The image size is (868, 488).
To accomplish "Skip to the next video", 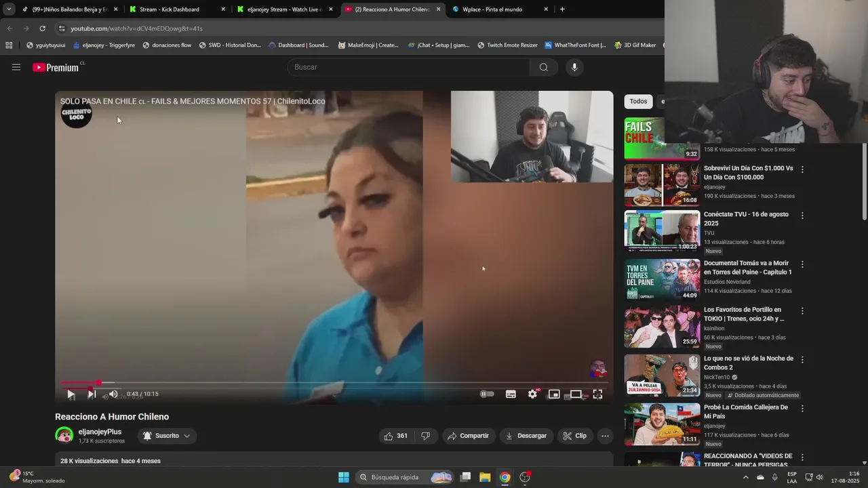I will (92, 394).
